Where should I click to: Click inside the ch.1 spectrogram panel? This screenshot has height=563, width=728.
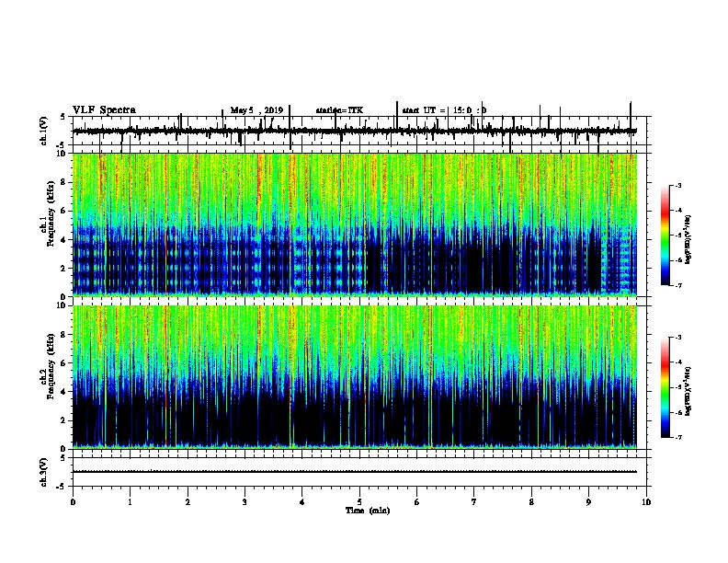tap(355, 224)
